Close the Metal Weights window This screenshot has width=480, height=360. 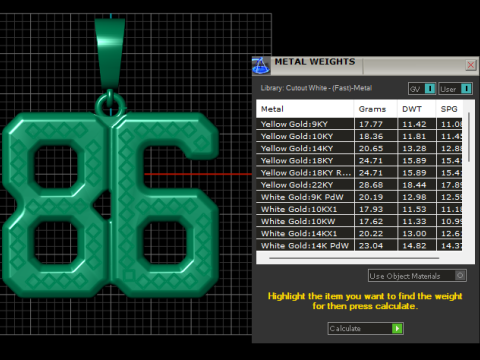[x=470, y=65]
